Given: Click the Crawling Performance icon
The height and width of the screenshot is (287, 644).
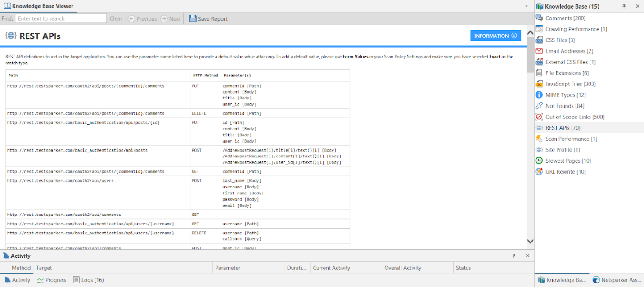Looking at the screenshot, I should click(x=539, y=29).
